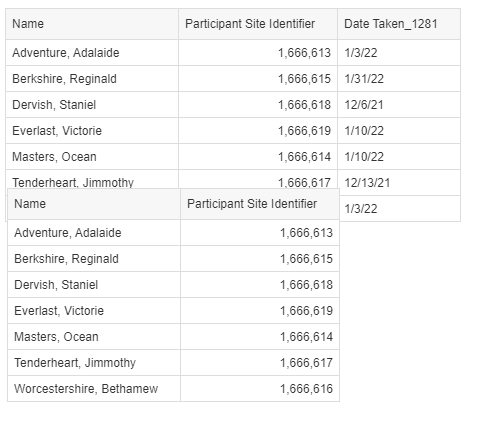Click the 12/13/21 date cell
494x425 pixels.
pyautogui.click(x=399, y=183)
